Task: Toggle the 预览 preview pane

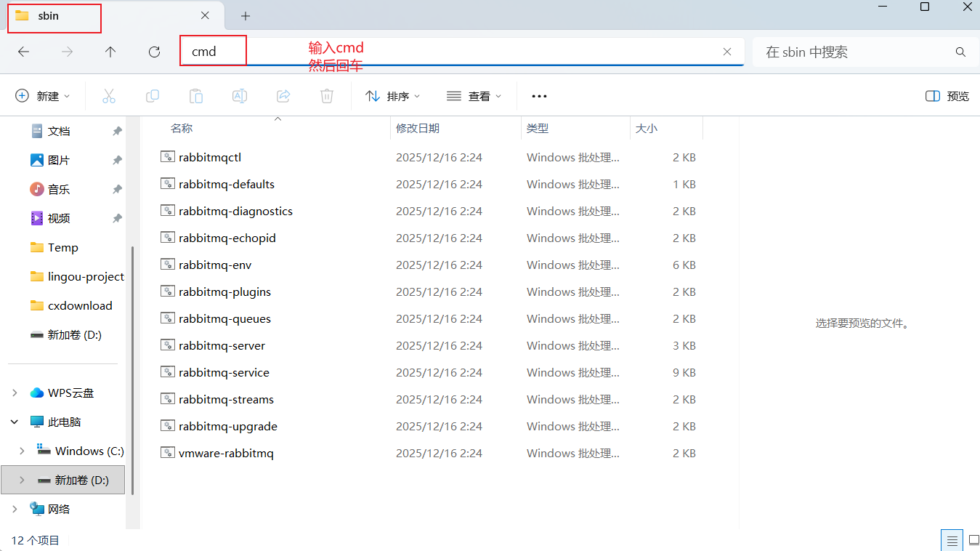Action: pos(947,96)
